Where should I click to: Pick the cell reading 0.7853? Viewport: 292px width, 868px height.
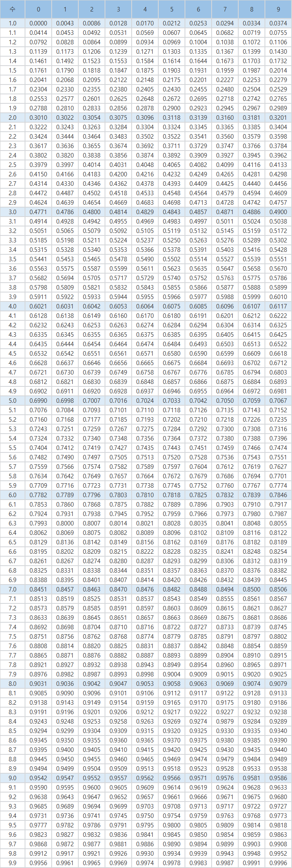point(39,505)
